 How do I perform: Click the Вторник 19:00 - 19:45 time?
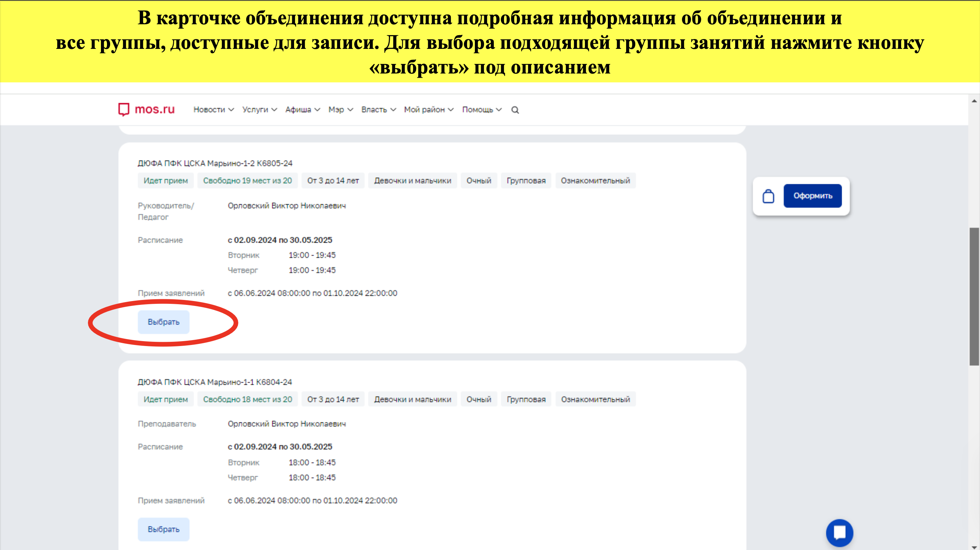pyautogui.click(x=312, y=255)
